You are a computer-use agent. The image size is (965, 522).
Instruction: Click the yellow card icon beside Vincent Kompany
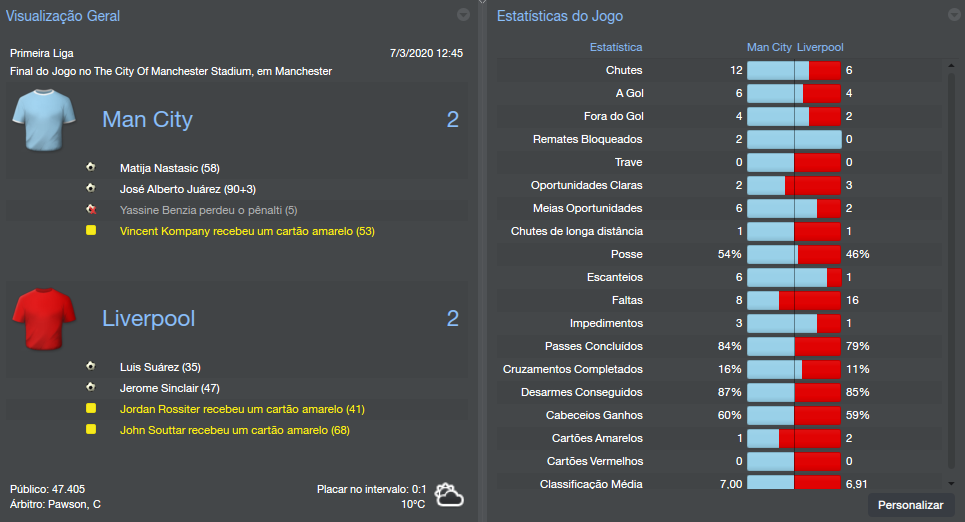tap(91, 231)
